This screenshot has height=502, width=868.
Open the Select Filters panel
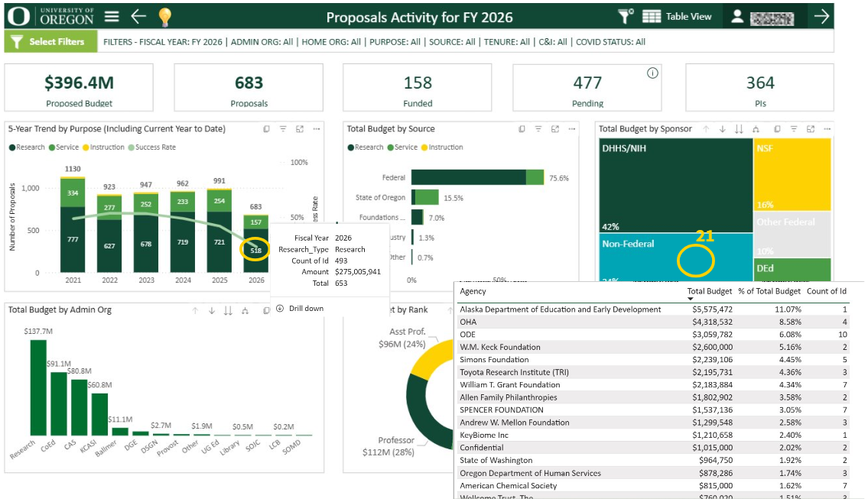tap(50, 41)
